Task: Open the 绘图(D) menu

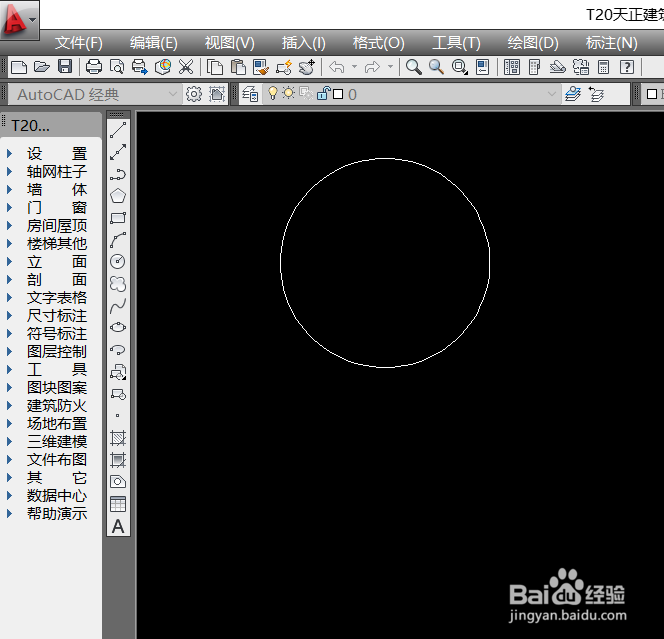Action: point(533,43)
